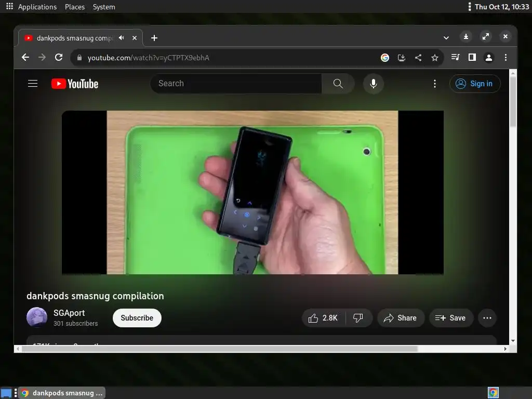The image size is (532, 399).
Task: Click the browser forward arrow
Action: tap(42, 57)
